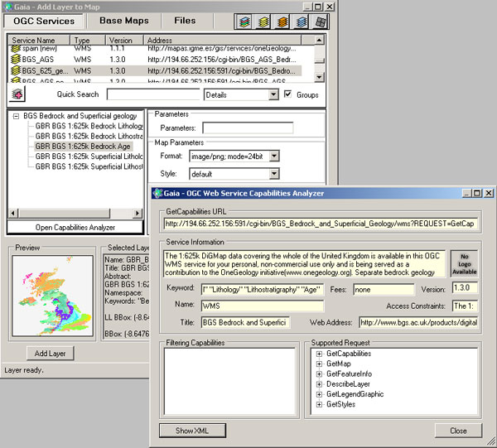
Task: Click the Close button in Capabilities Analyzer
Action: pyautogui.click(x=458, y=431)
